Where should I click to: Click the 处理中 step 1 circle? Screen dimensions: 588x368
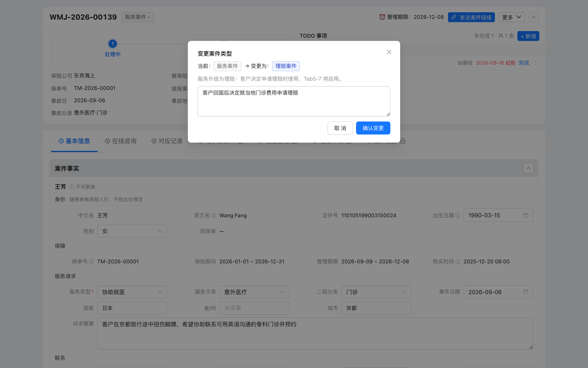pyautogui.click(x=113, y=44)
